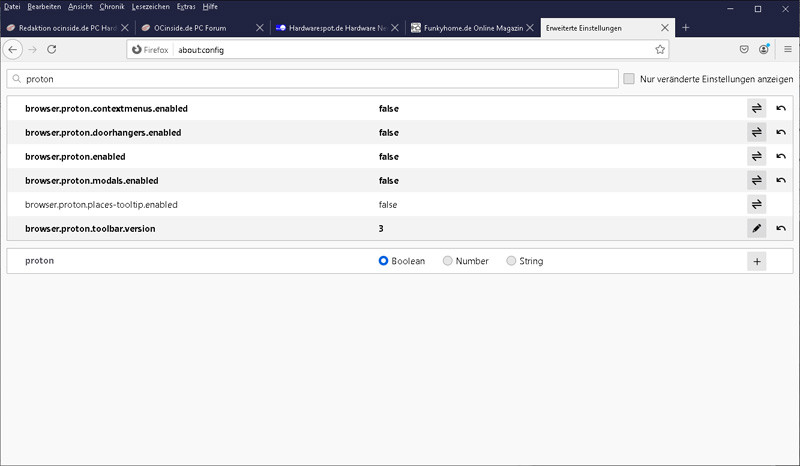Open the Chronik menu
This screenshot has width=800, height=466.
[112, 7]
